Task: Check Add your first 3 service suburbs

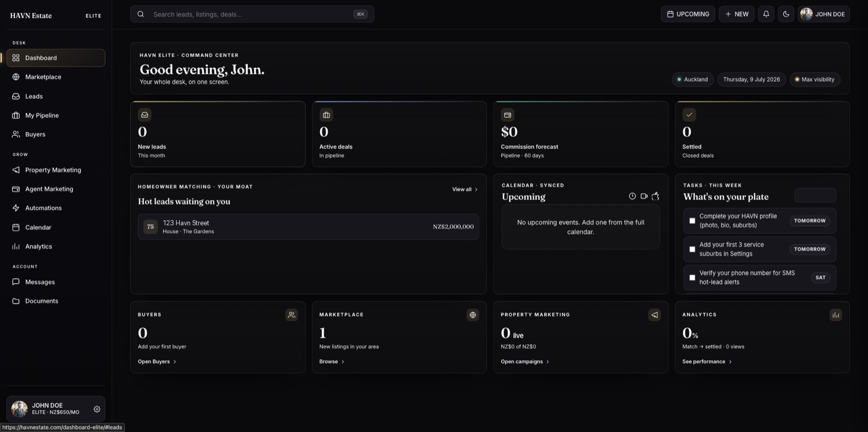Action: pyautogui.click(x=692, y=249)
